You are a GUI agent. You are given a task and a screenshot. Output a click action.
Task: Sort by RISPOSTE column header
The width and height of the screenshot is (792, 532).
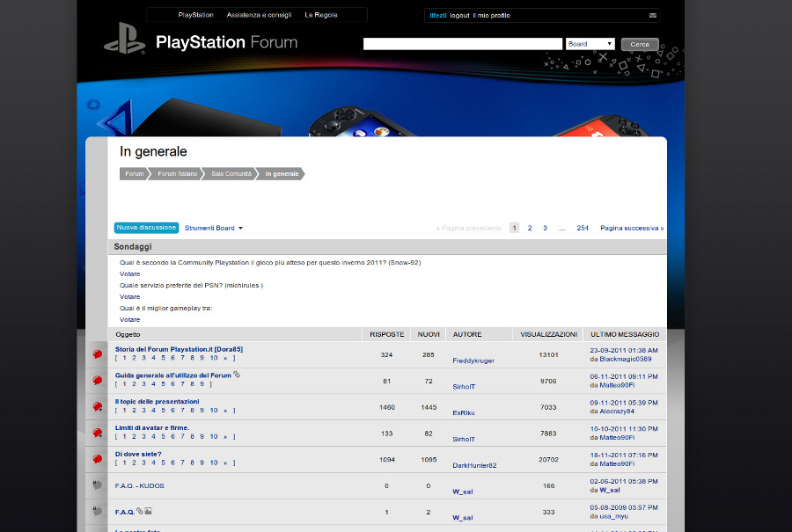tap(387, 335)
